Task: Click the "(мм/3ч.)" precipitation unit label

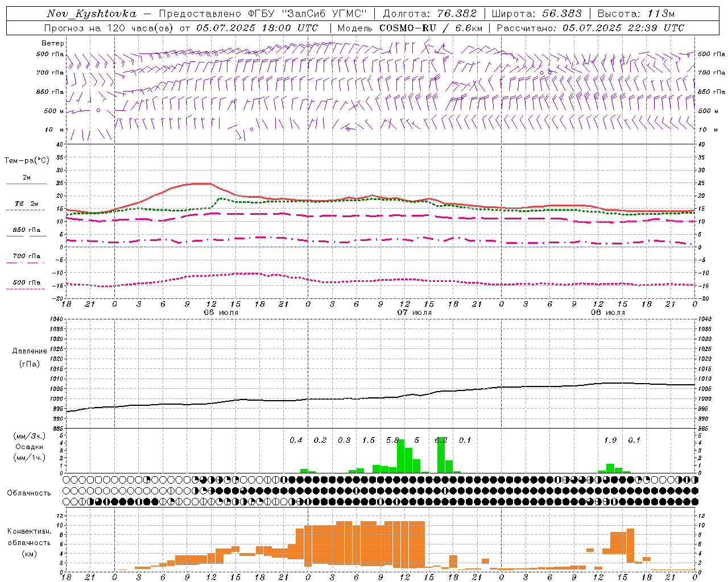Action: coord(29,436)
